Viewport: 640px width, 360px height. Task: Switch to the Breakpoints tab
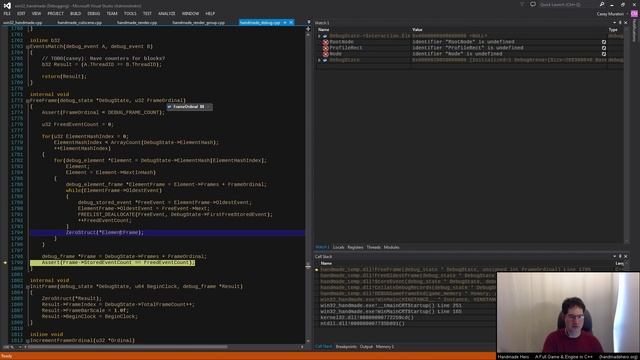(346, 347)
